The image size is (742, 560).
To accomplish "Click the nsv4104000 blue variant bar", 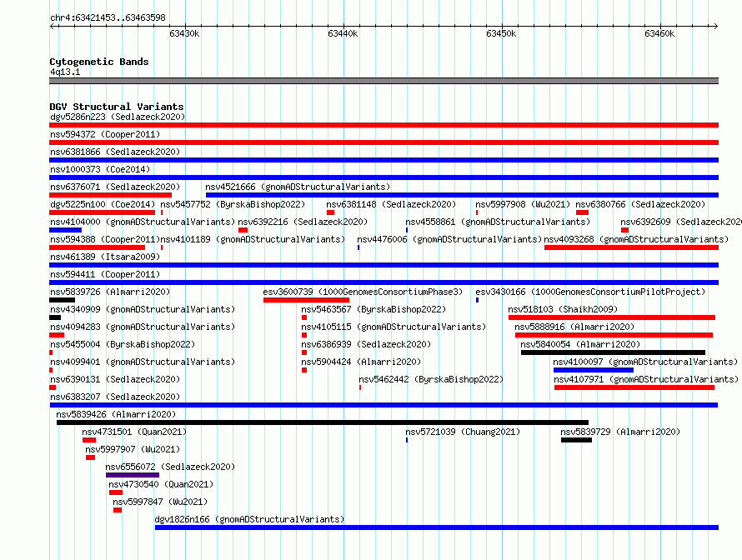I will pos(65,230).
